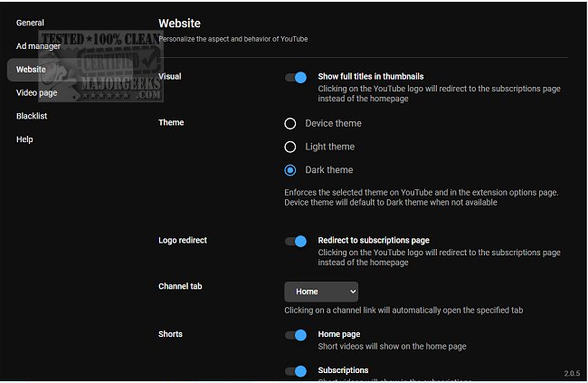
Task: Open the Help section
Action: pyautogui.click(x=24, y=139)
